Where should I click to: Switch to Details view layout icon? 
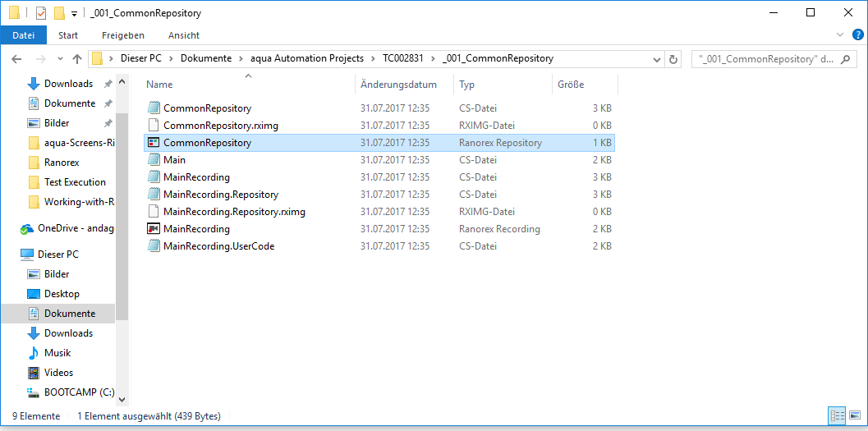(837, 416)
